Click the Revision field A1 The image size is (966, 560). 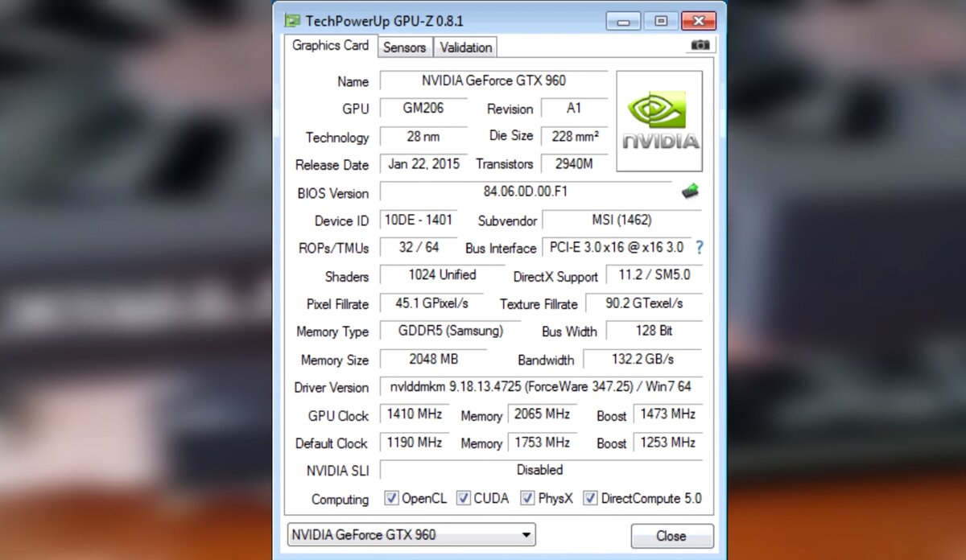574,109
